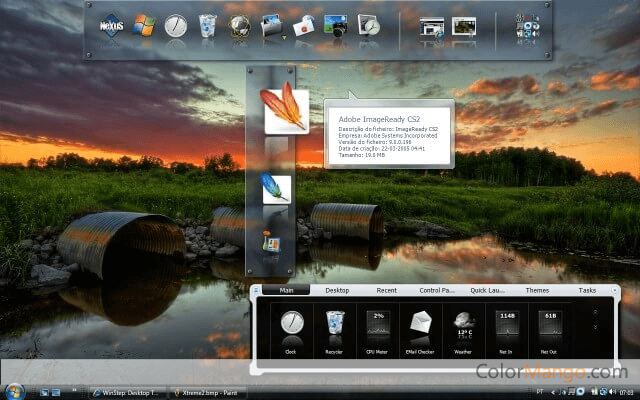This screenshot has width=640, height=400.
Task: Open the bottom icon in the vertical dock
Action: click(271, 242)
